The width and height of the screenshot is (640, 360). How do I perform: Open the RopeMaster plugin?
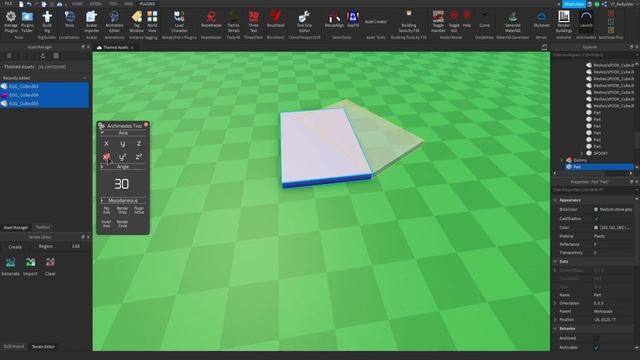pyautogui.click(x=211, y=20)
